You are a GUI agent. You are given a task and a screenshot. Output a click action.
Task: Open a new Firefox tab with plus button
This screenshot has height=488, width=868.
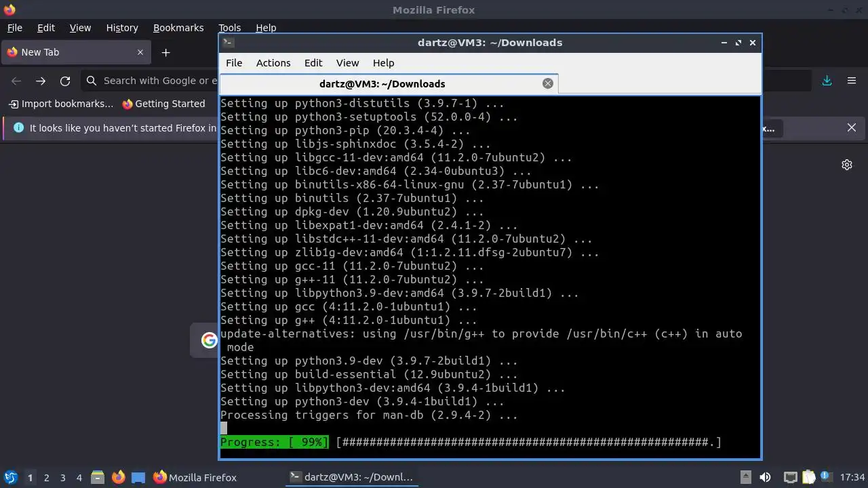point(165,52)
